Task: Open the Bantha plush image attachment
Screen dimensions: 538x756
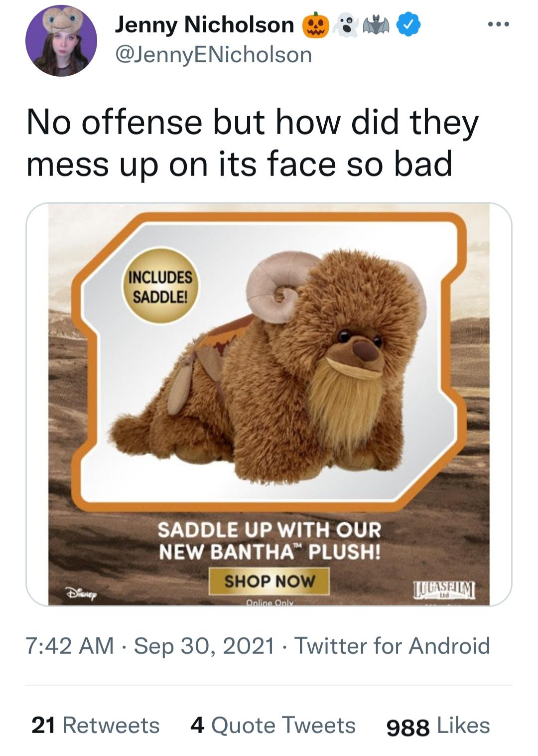Action: point(269,404)
